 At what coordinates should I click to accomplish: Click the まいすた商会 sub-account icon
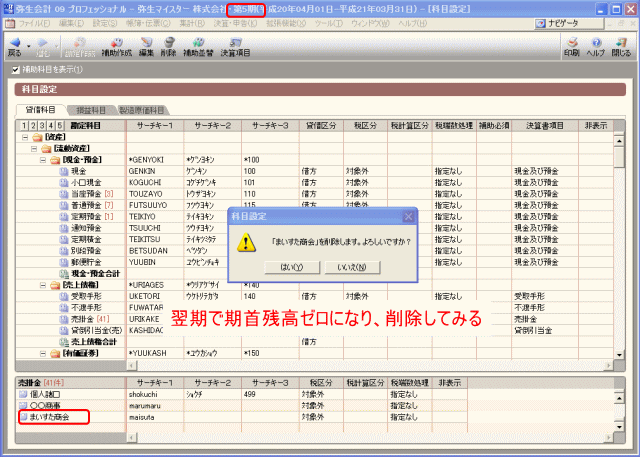click(x=23, y=417)
